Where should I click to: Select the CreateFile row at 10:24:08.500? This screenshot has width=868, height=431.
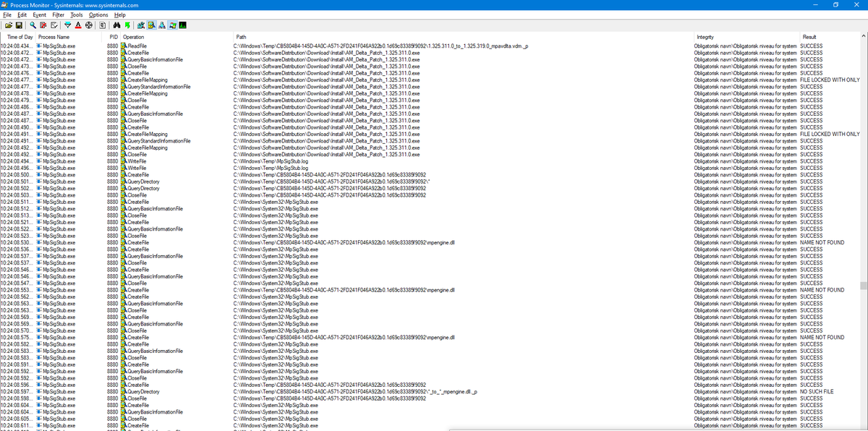coord(430,174)
